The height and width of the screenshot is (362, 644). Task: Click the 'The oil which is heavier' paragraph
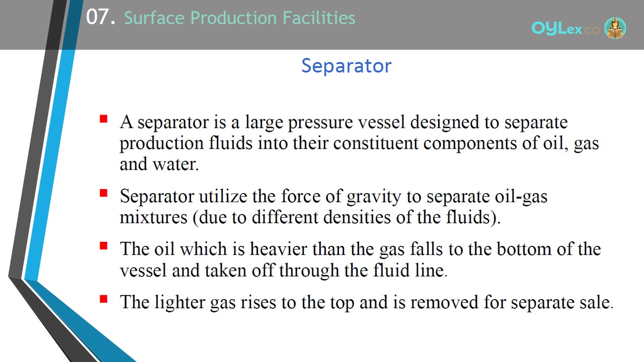[x=360, y=259]
